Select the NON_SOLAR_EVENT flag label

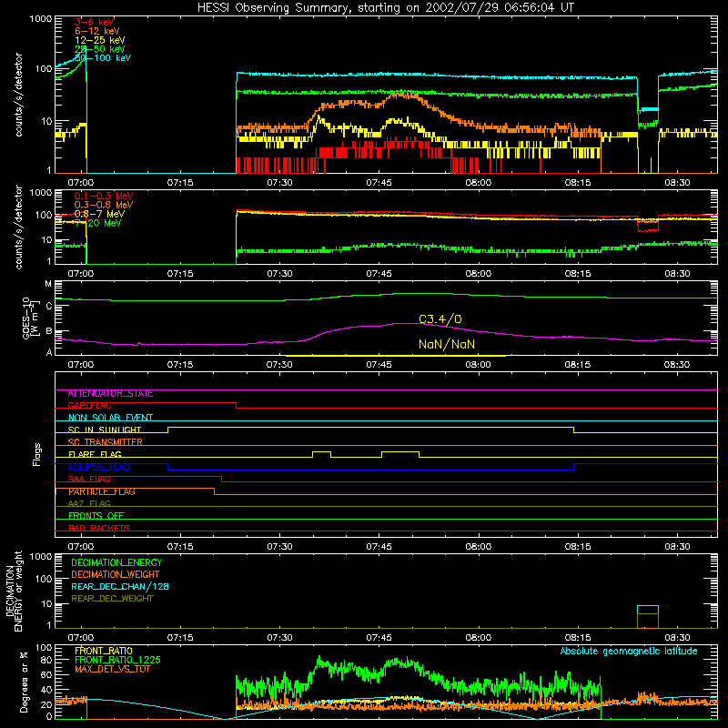(110, 418)
